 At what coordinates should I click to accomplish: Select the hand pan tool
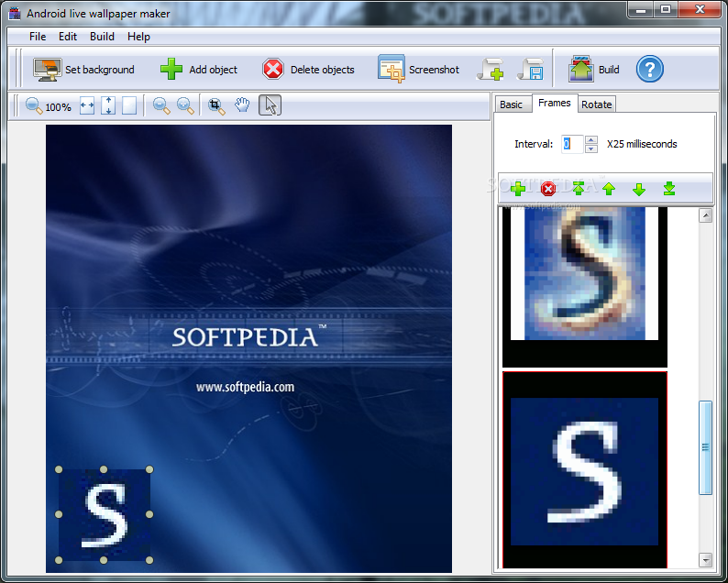(x=242, y=105)
